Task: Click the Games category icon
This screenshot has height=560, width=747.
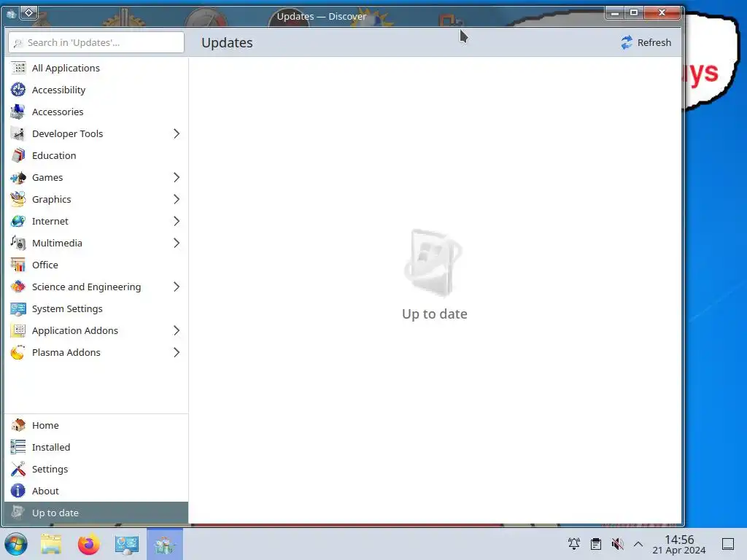Action: tap(18, 178)
